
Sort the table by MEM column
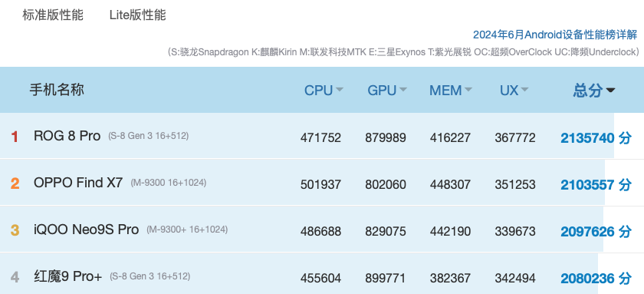point(451,90)
